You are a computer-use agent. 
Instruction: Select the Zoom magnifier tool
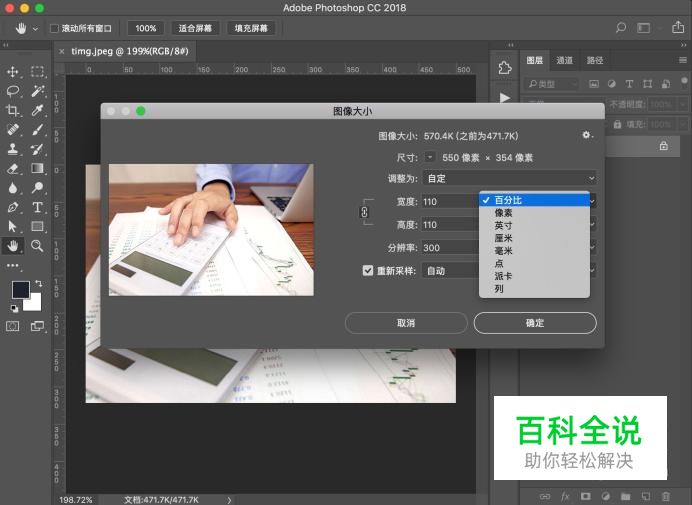37,246
